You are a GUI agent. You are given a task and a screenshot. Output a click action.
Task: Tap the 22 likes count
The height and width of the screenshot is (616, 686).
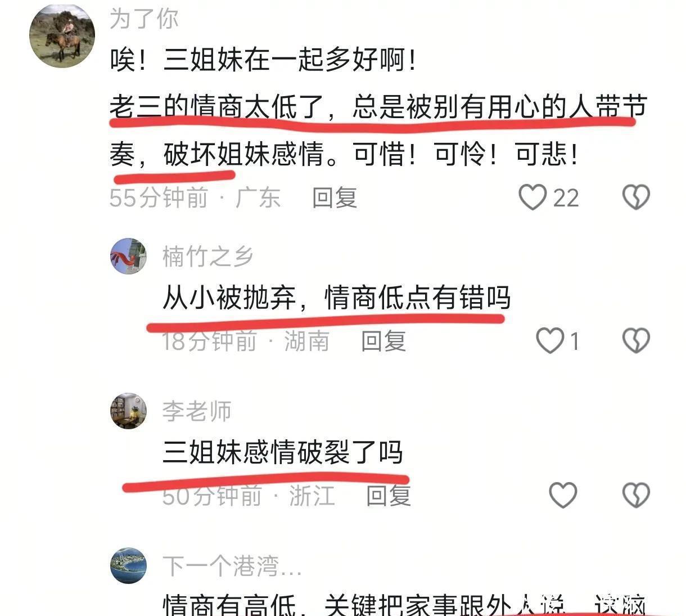click(566, 198)
